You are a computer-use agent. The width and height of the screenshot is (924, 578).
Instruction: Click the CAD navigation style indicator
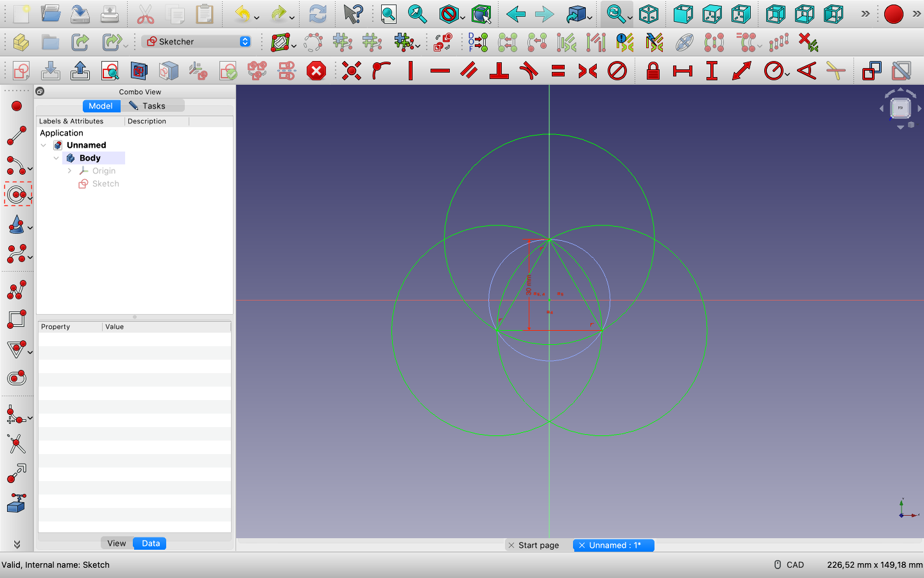pyautogui.click(x=795, y=565)
